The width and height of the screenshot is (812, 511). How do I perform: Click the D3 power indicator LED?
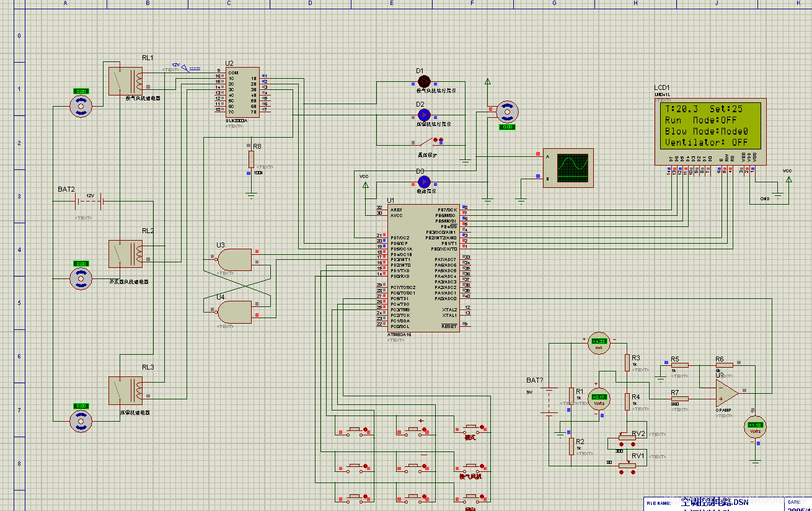424,181
